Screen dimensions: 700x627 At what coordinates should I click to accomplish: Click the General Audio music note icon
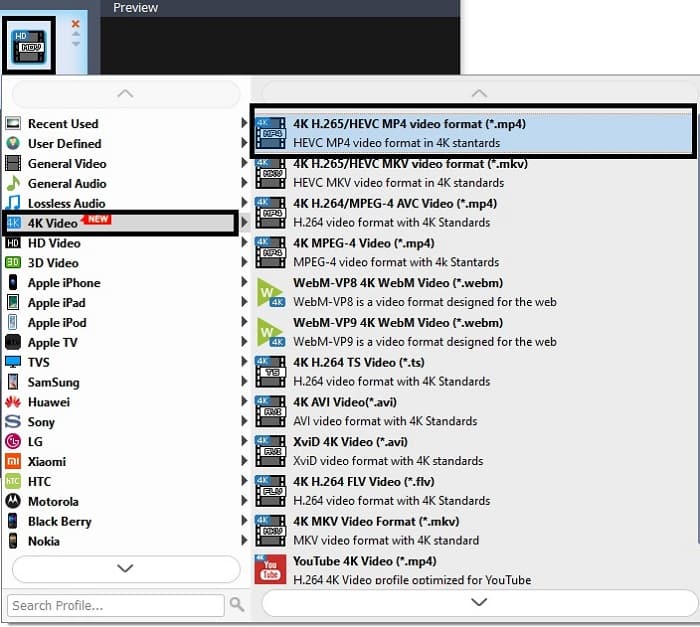(x=13, y=183)
